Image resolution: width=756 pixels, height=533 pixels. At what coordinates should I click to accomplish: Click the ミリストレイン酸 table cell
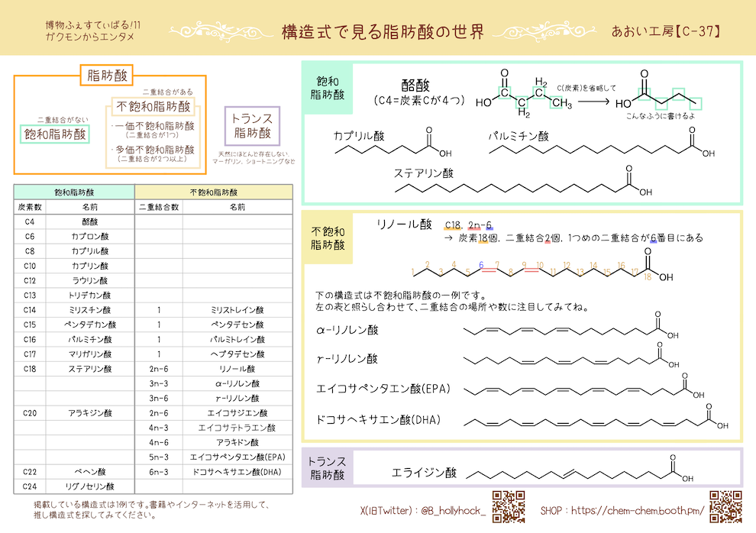[x=237, y=310]
